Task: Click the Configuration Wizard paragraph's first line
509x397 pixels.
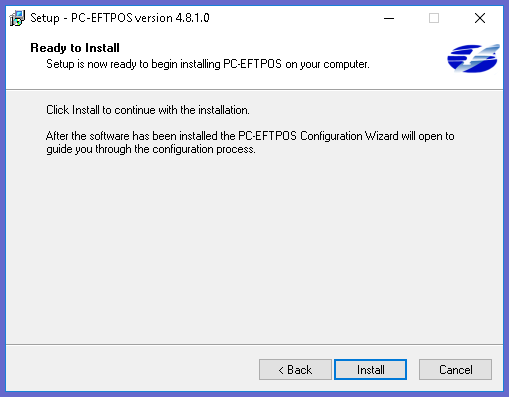Action: pos(250,136)
